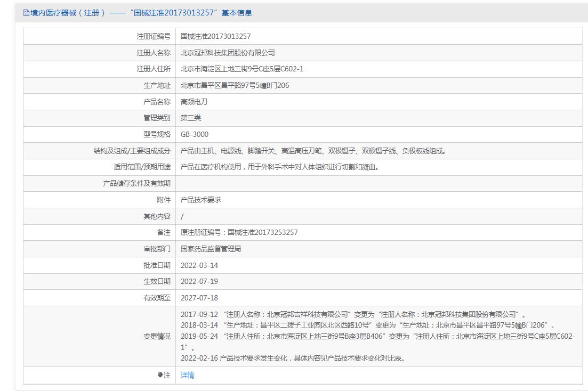Image resolution: width=588 pixels, height=391 pixels.
Task: Select the 2017-09-12 registrant name change entry
Action: 353,314
